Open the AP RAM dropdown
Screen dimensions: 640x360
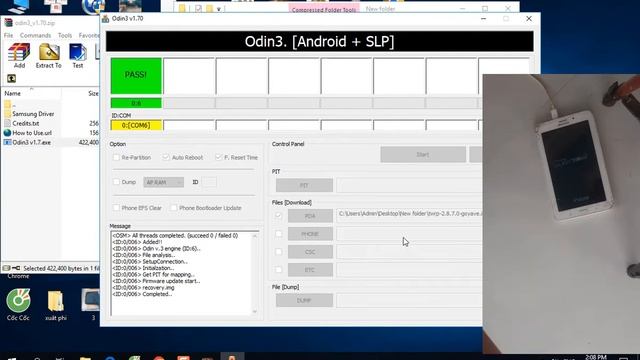[x=163, y=182]
